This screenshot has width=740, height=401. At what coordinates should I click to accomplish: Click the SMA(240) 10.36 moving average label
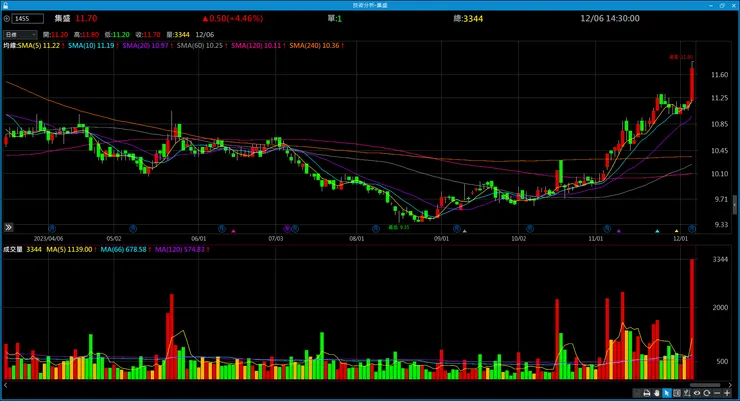pyautogui.click(x=314, y=46)
